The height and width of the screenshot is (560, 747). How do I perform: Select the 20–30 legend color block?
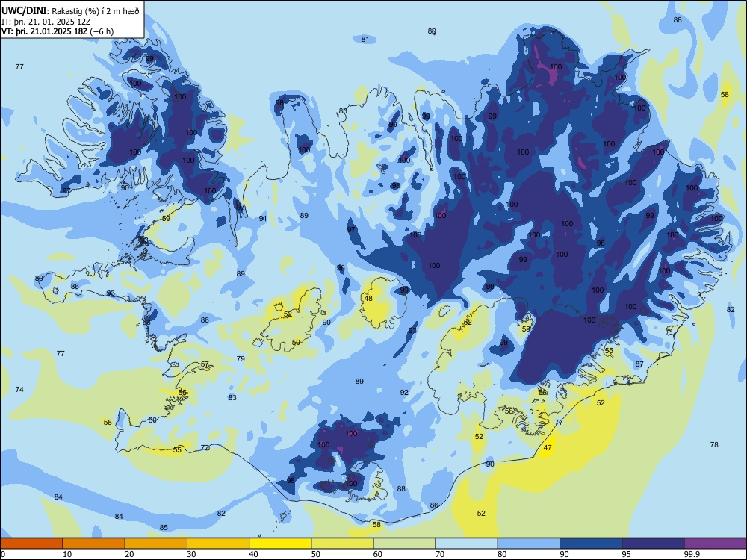[156, 544]
